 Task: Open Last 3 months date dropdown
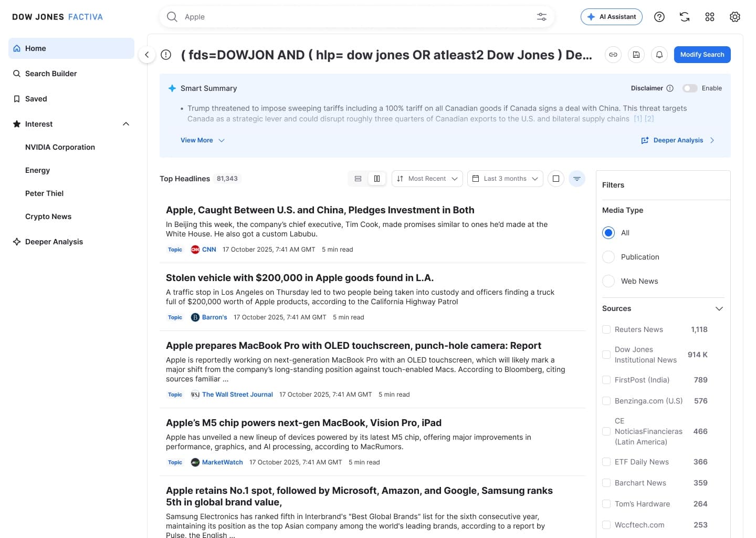505,179
